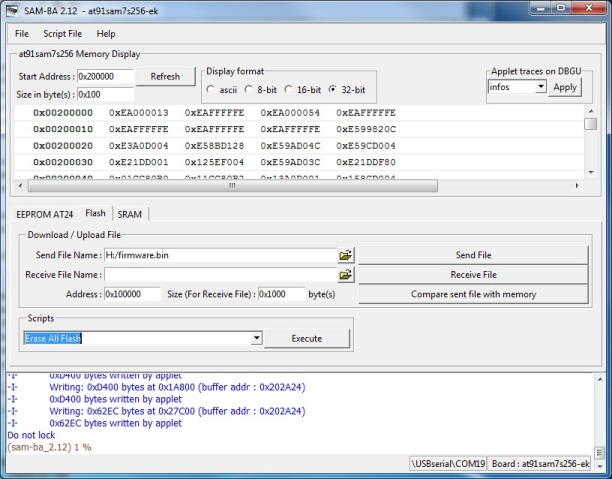
Task: Switch to the EEPROM AT24 tab
Action: [x=44, y=214]
